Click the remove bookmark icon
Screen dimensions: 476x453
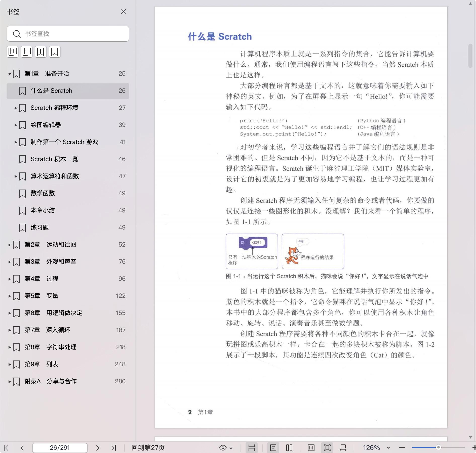pyautogui.click(x=55, y=52)
